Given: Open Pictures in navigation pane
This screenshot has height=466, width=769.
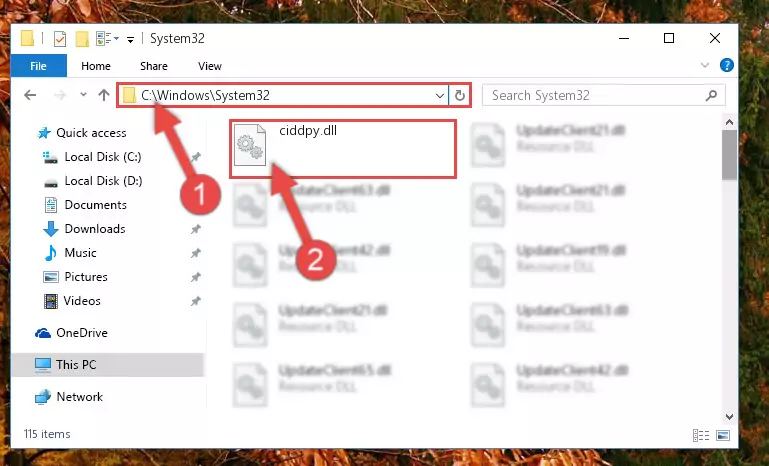Looking at the screenshot, I should click(x=86, y=277).
